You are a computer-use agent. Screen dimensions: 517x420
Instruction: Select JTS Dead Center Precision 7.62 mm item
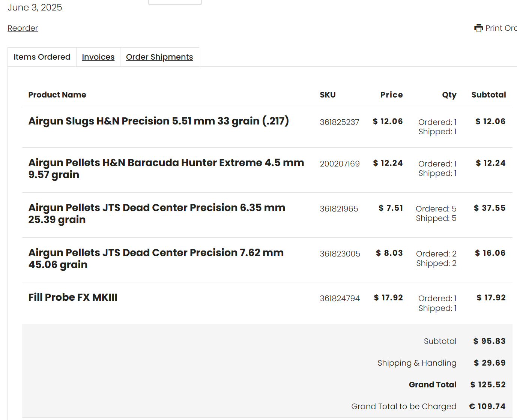click(156, 258)
